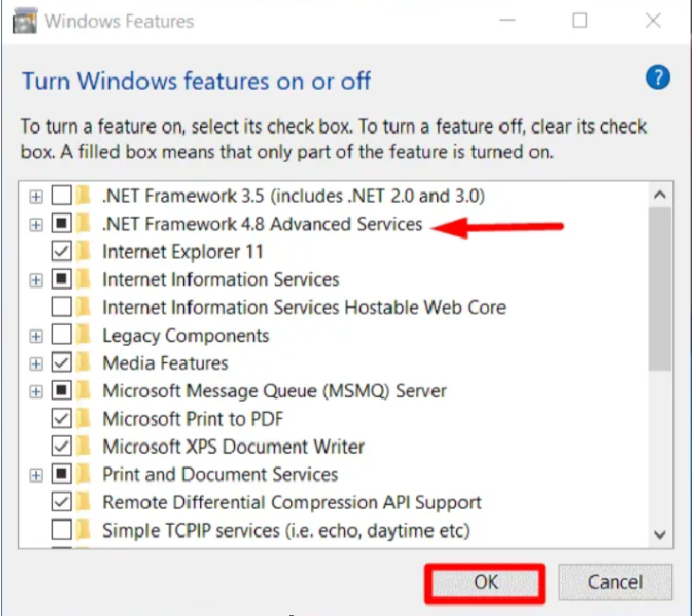Select Remote Differential Compression API Support item

(292, 502)
